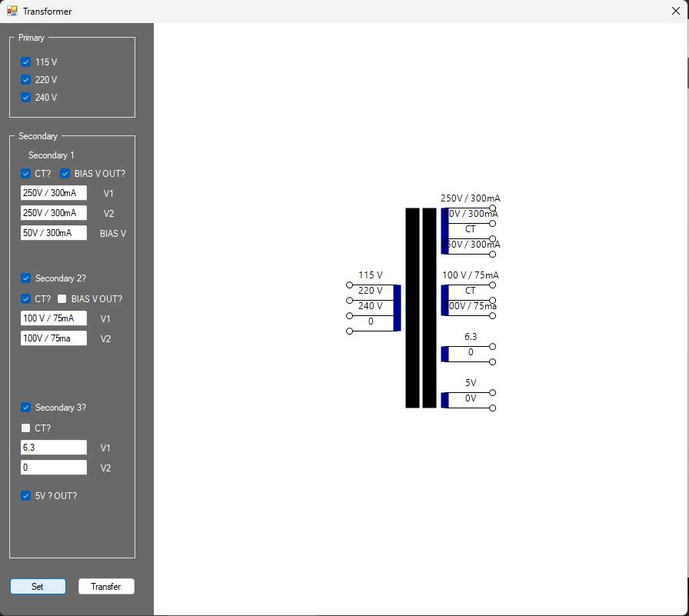Click the Set button
The width and height of the screenshot is (689, 616).
(x=38, y=587)
